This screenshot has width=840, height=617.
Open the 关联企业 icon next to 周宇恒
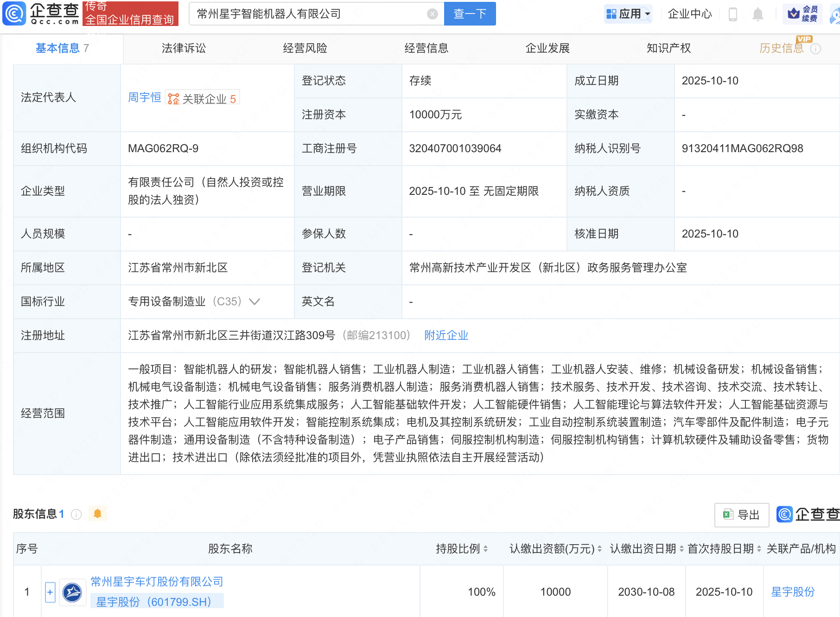174,98
